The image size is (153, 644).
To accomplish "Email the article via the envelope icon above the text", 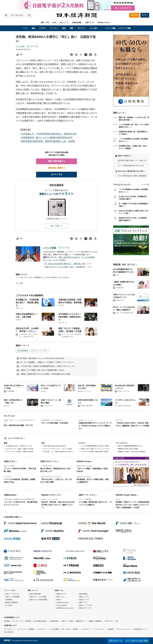I will tap(76, 55).
